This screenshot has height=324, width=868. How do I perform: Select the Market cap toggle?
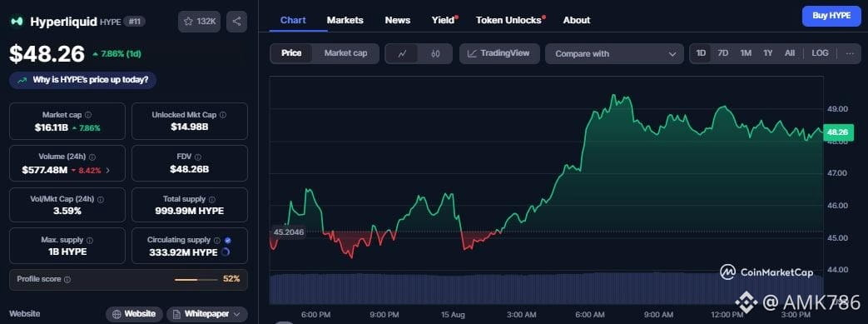[345, 53]
